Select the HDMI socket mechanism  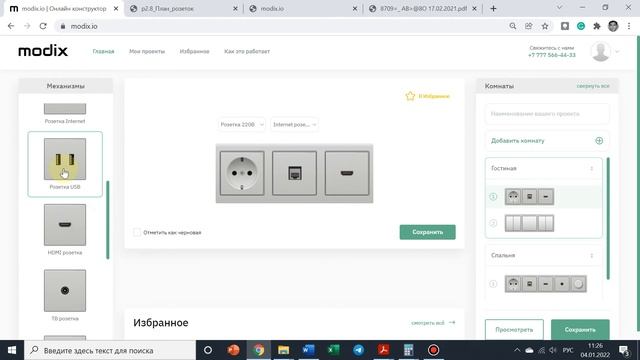tap(65, 224)
